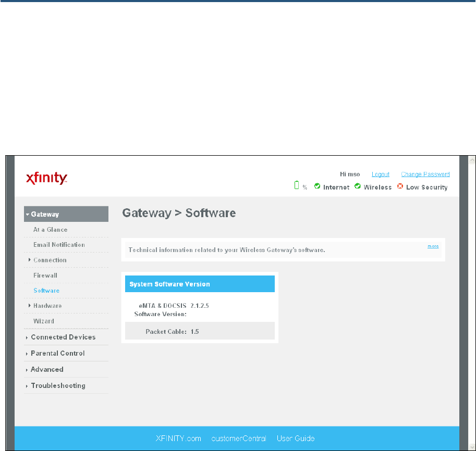Click the Packet Cable label
This screenshot has height=451, width=476.
[166, 332]
